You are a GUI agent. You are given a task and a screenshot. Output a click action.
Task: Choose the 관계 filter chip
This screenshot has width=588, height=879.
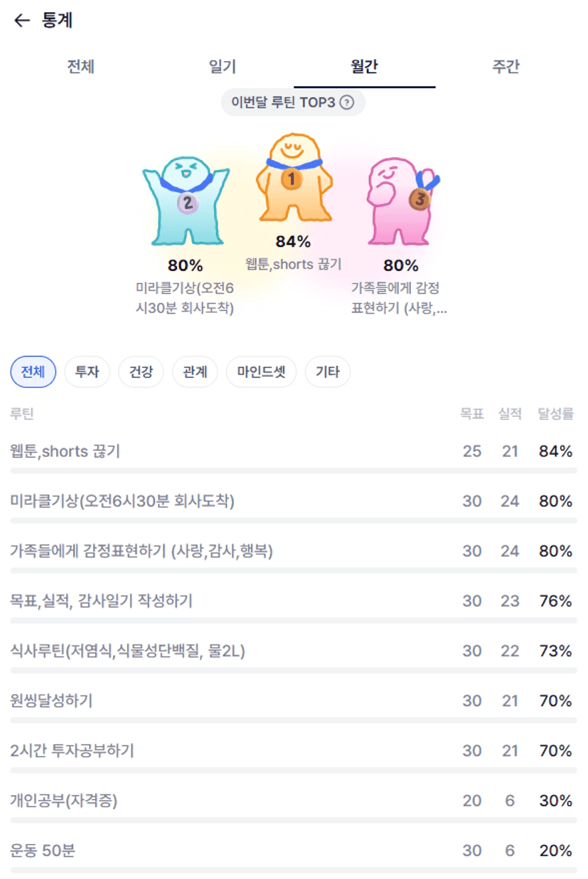195,372
